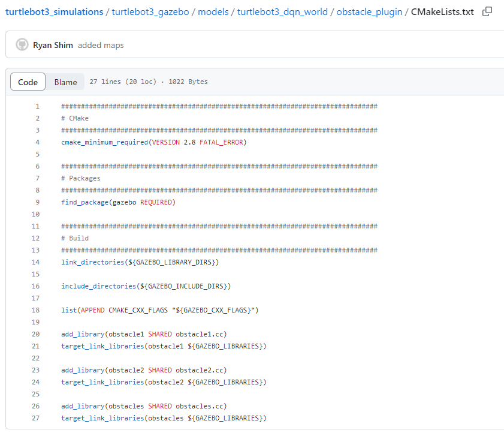Go to the turtlebot3_gazebo folder breadcrumb
This screenshot has width=504, height=439.
click(x=150, y=12)
